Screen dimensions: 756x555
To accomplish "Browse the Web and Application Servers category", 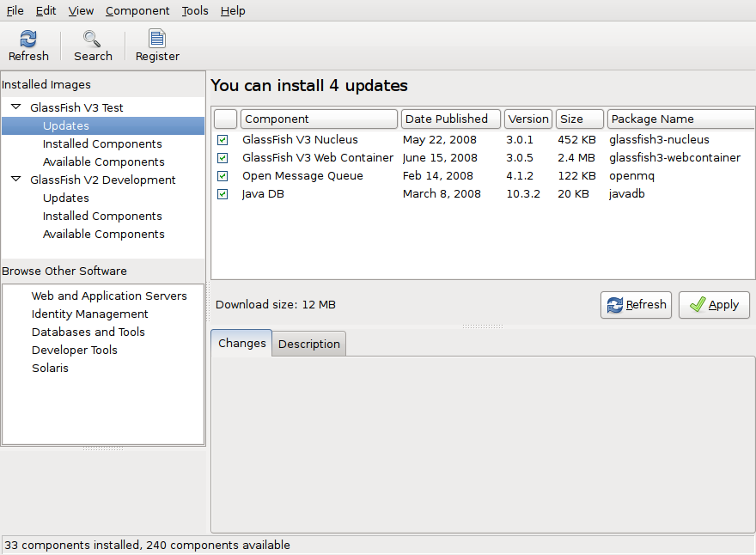I will point(109,296).
